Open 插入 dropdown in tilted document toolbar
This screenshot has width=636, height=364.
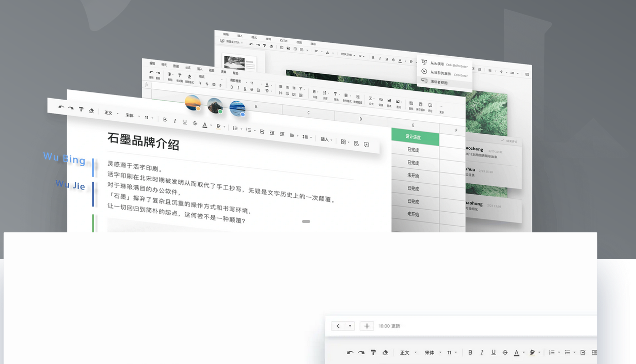(x=326, y=139)
